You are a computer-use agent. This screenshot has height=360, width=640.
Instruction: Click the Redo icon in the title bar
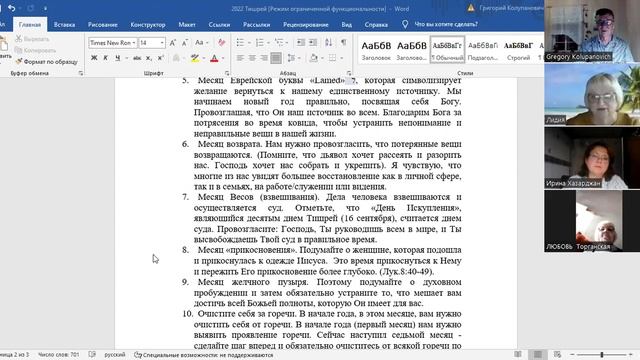(31, 8)
